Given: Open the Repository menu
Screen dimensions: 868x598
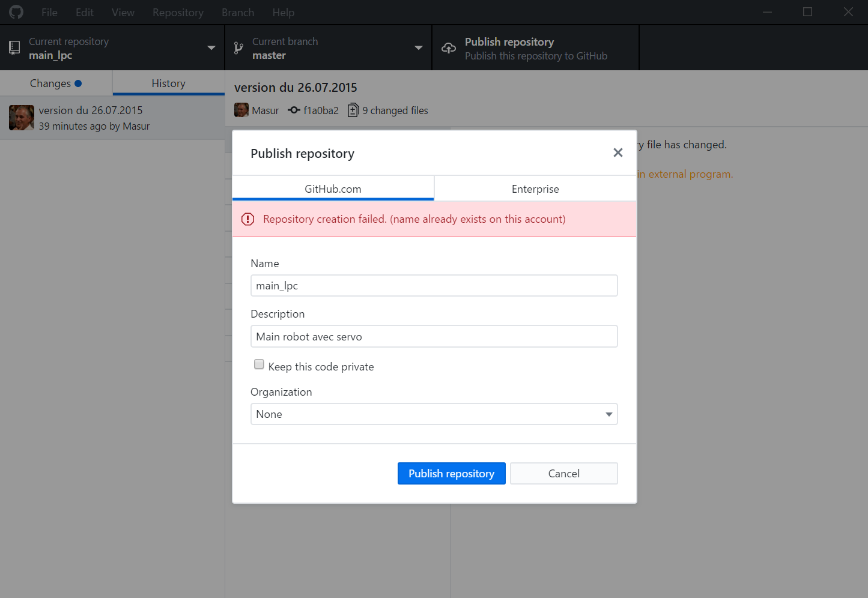Looking at the screenshot, I should click(x=178, y=12).
